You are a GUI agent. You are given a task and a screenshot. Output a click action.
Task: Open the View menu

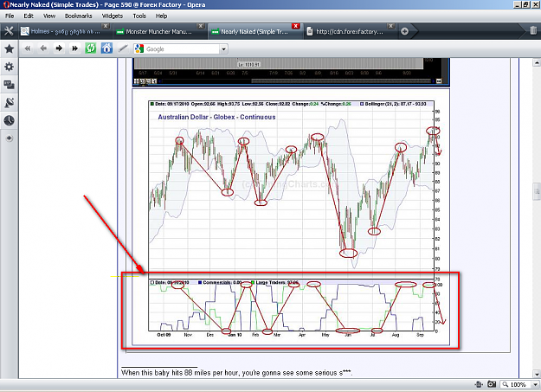pyautogui.click(x=49, y=16)
